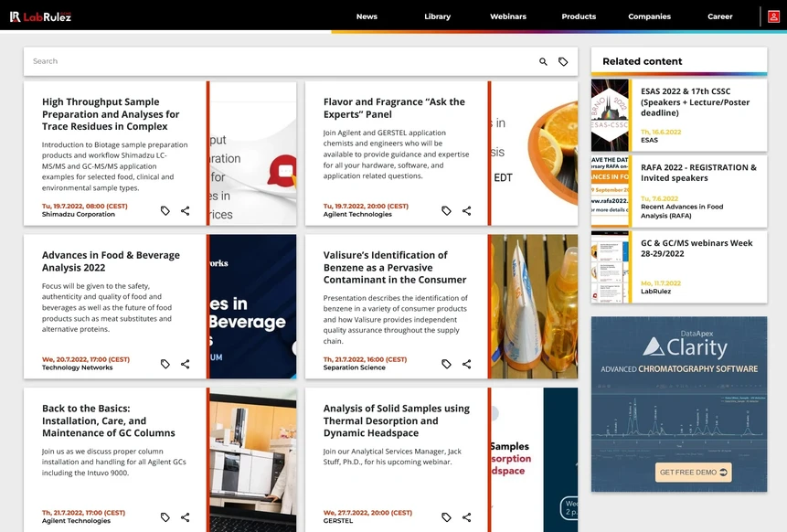Click the GC instrument lab photo
The image size is (787, 532).
coord(253,459)
